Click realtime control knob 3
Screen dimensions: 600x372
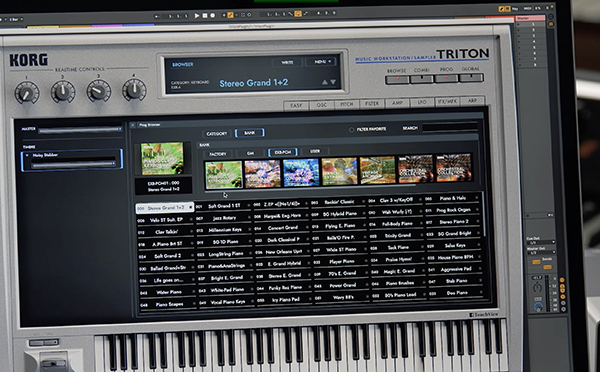pos(99,91)
